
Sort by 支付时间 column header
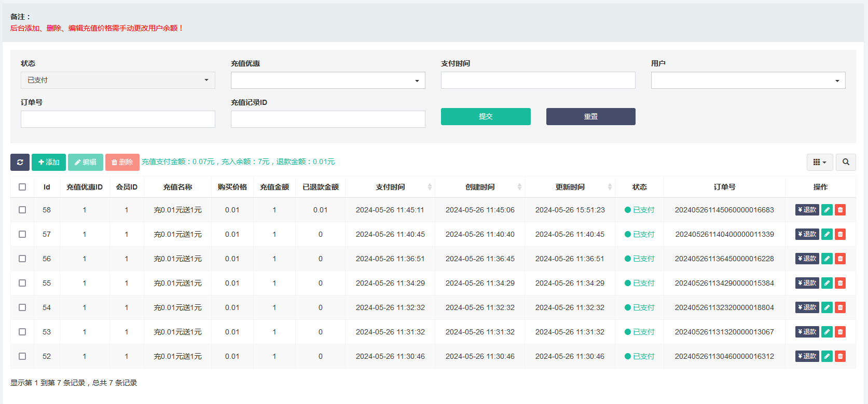(390, 187)
